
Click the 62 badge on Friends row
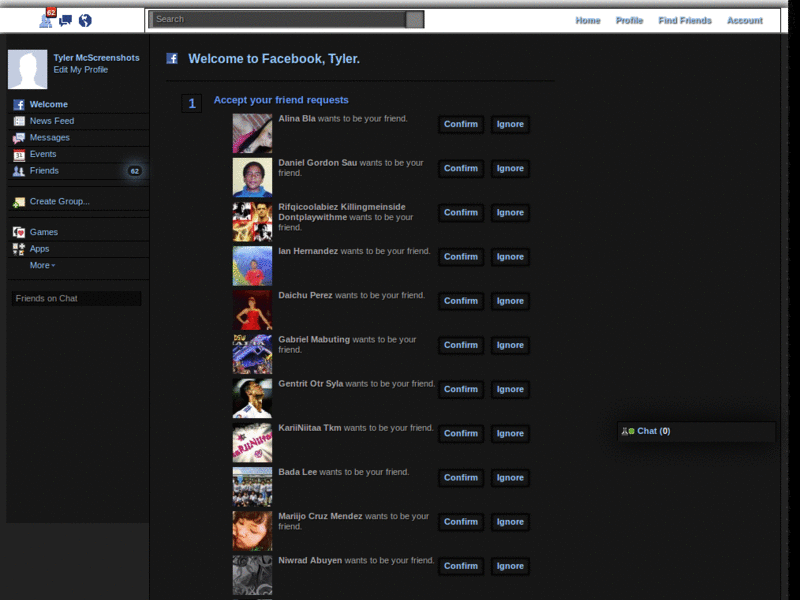click(135, 171)
